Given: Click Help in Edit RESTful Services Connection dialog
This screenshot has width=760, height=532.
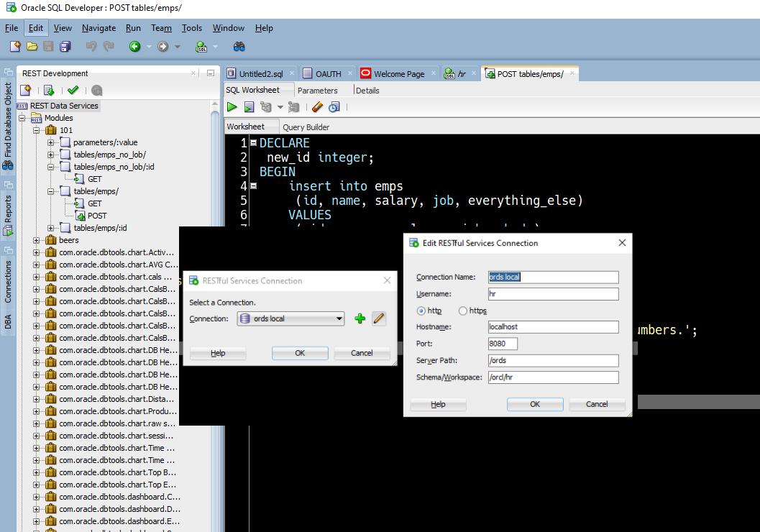Looking at the screenshot, I should [x=438, y=404].
